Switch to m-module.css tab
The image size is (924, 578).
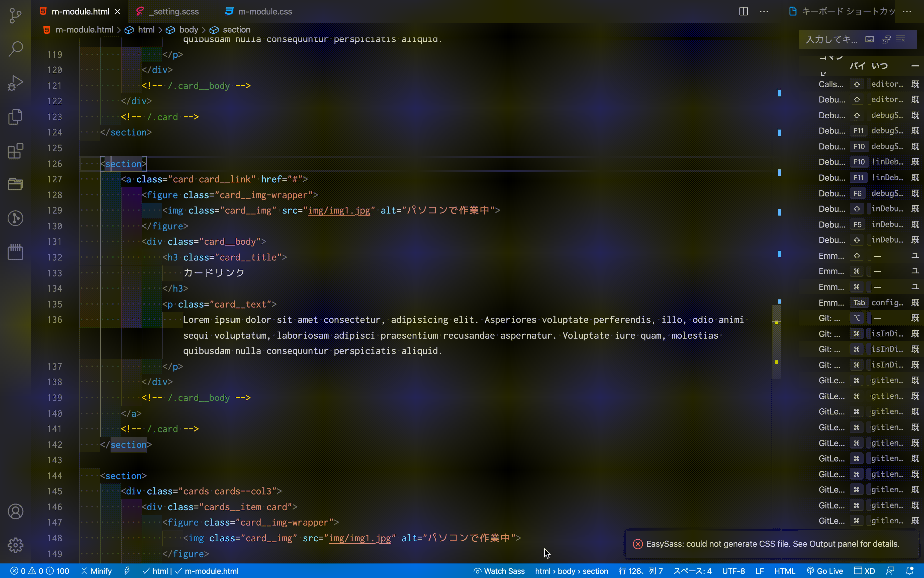(265, 12)
